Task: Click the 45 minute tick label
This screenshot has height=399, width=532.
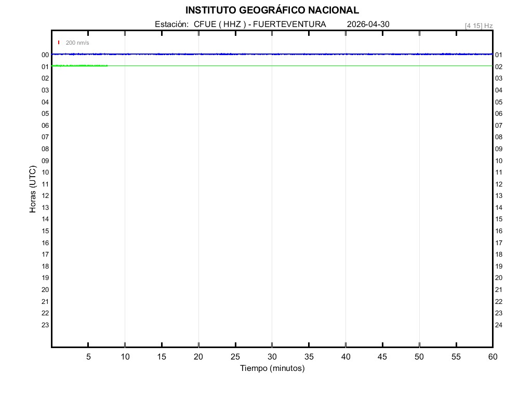Action: tap(382, 357)
